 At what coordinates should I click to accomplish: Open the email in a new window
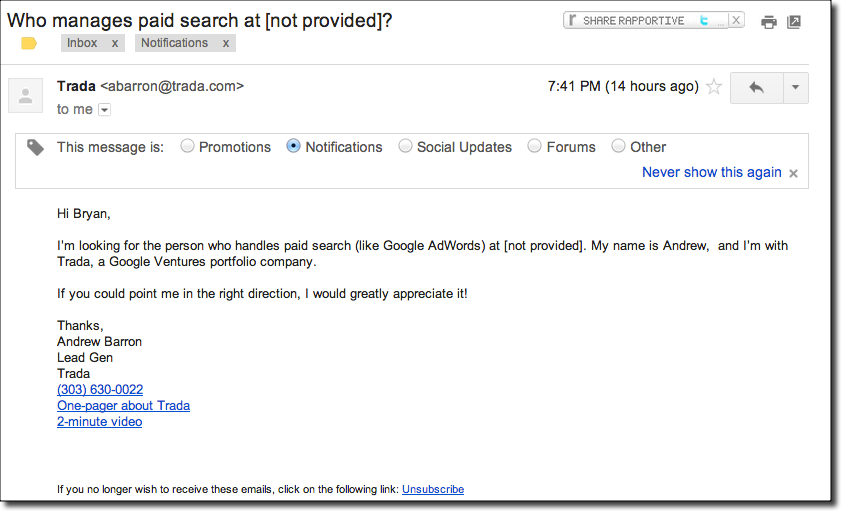pyautogui.click(x=794, y=22)
